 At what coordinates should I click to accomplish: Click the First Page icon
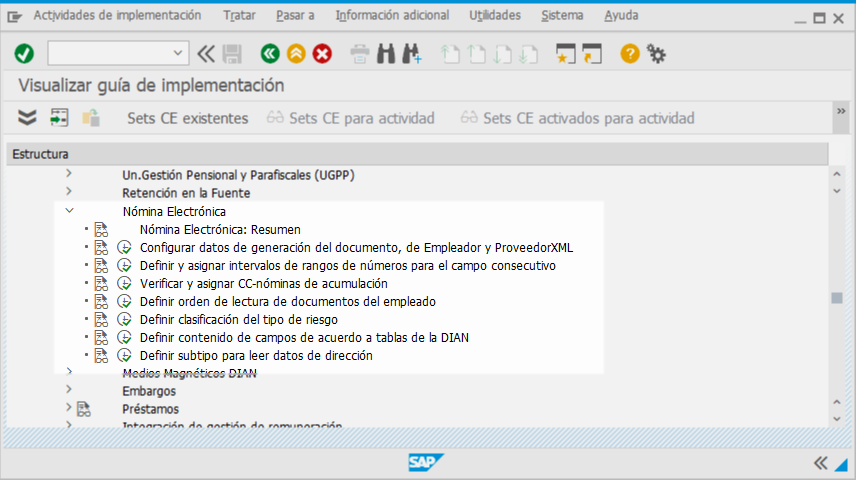pos(450,54)
